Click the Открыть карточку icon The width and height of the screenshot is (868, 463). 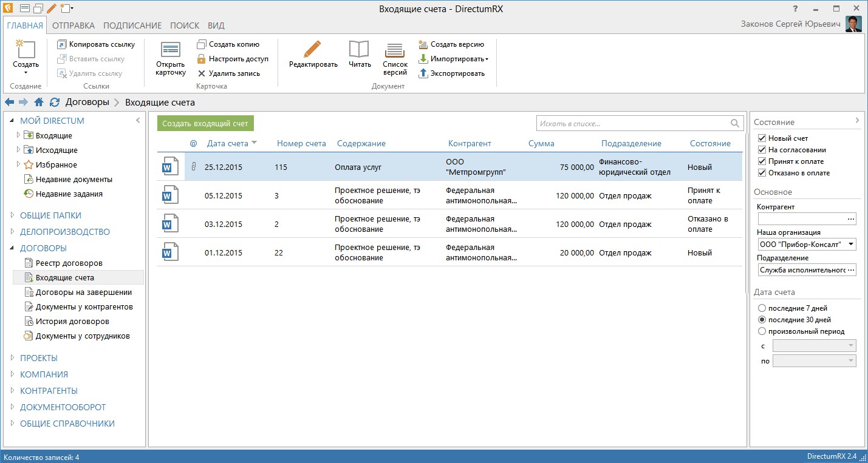(171, 50)
